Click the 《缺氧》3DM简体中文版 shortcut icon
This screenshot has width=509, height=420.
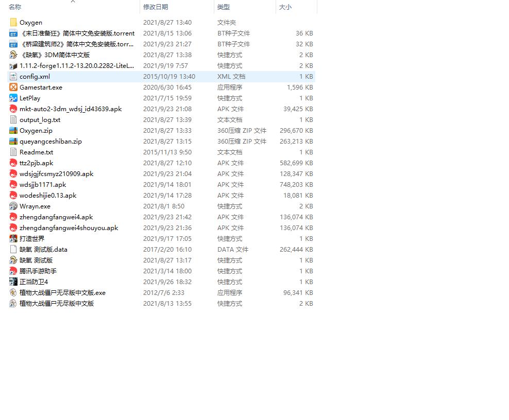coord(13,55)
